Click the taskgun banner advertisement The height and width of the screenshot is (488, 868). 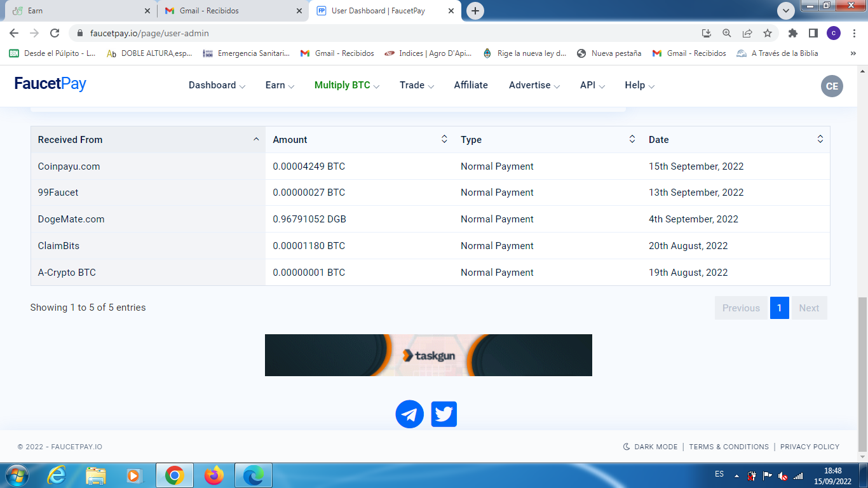428,355
